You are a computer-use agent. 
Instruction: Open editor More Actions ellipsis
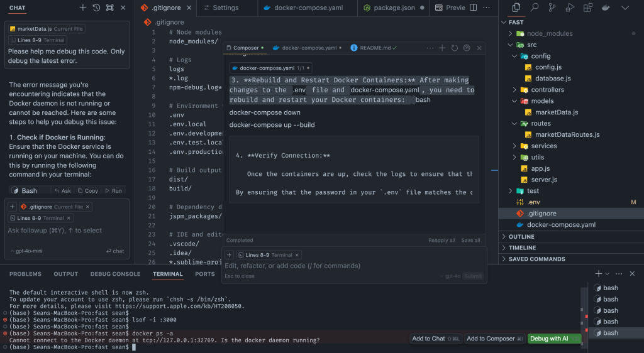coord(486,8)
